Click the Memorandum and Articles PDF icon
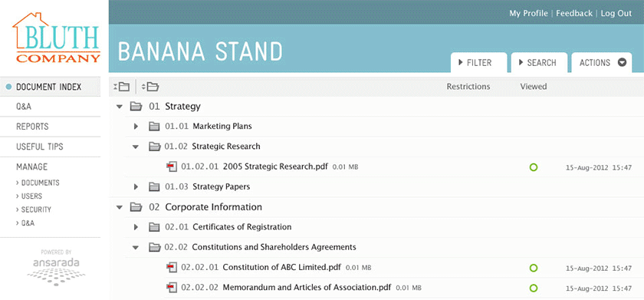 tap(171, 287)
